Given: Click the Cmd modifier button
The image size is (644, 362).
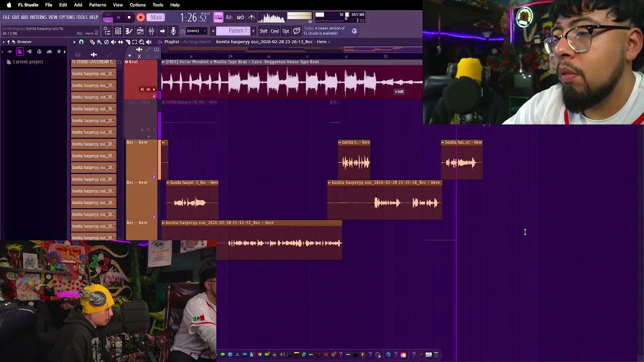Looking at the screenshot, I should point(275,31).
